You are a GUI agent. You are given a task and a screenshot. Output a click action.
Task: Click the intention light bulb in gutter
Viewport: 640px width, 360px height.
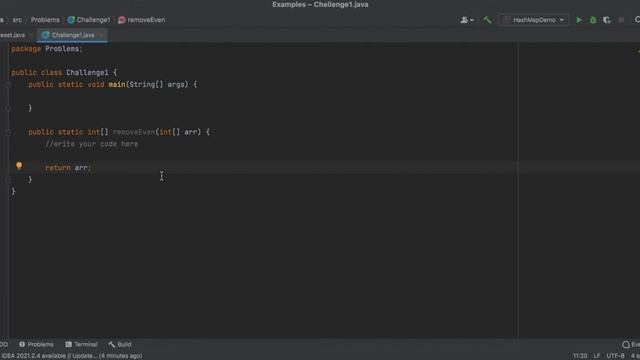coord(19,165)
